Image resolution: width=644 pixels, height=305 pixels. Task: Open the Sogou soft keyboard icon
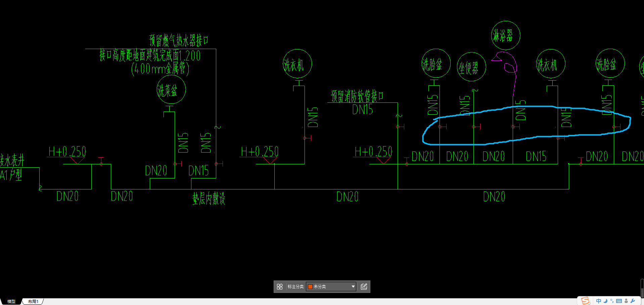point(619,301)
